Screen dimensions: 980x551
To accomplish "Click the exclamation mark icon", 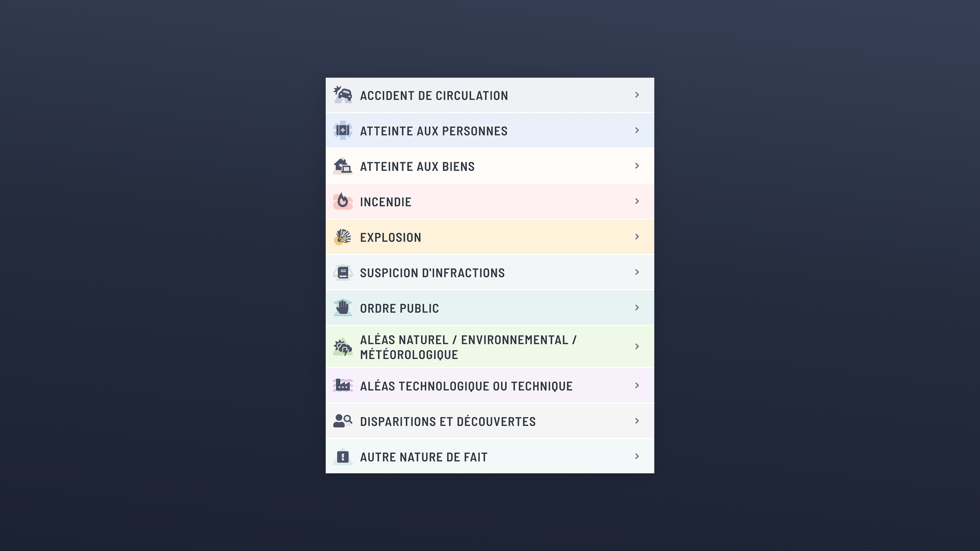I will point(343,457).
